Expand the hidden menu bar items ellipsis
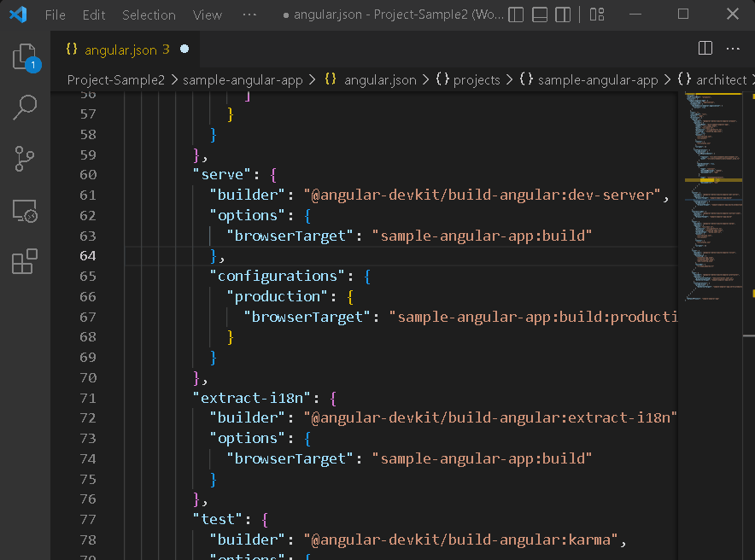 249,15
